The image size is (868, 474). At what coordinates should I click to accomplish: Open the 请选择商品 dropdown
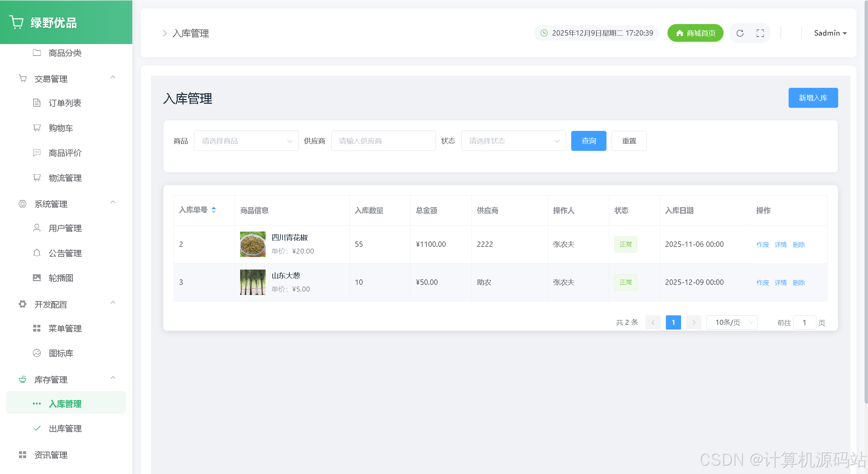coord(246,141)
